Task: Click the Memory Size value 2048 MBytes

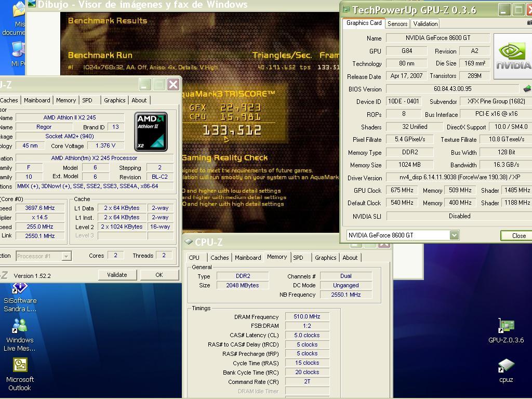Action: click(242, 285)
